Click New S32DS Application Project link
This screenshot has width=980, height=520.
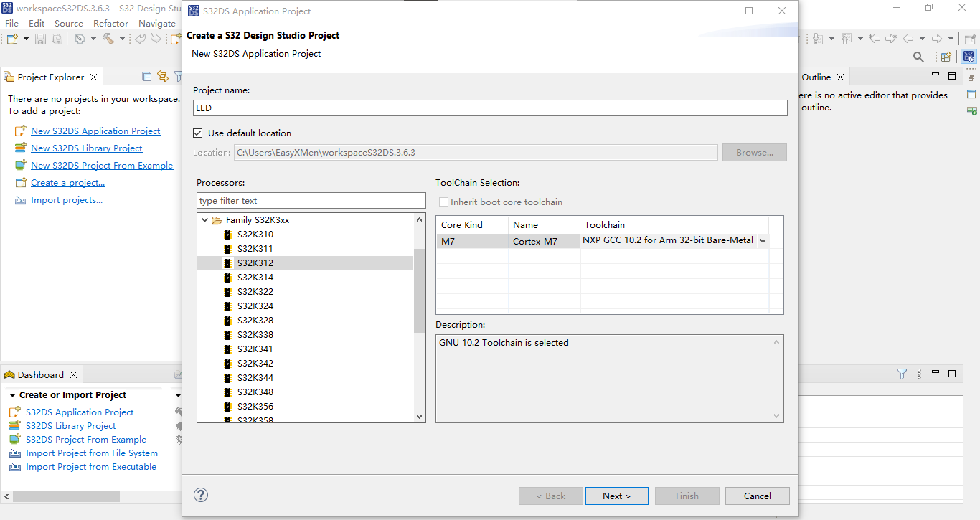95,131
